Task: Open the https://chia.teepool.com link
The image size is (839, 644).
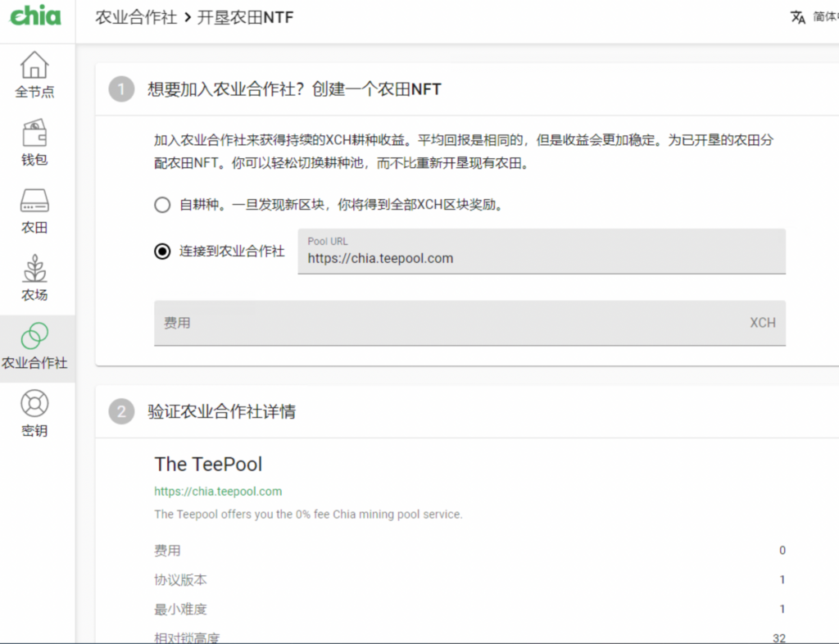Action: (x=218, y=491)
